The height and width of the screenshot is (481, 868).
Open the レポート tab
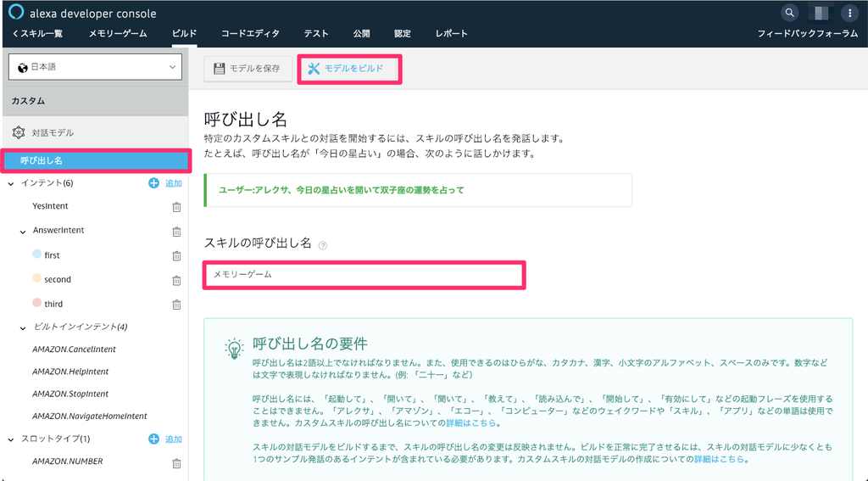451,34
